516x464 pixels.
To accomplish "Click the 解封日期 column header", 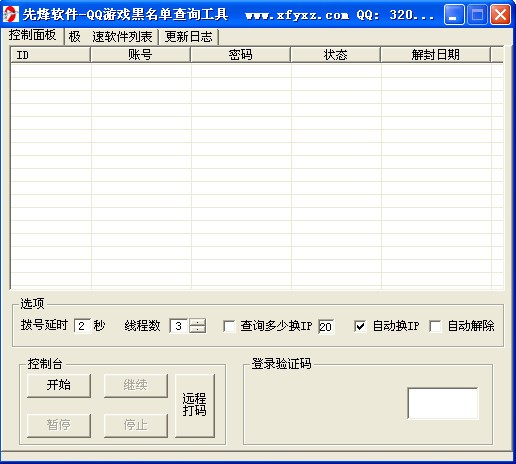I will click(435, 55).
